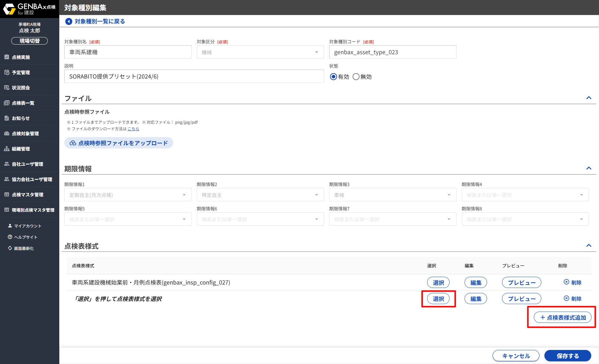
Task: Click the 画面最新化 refresh icon
Action: (x=10, y=248)
